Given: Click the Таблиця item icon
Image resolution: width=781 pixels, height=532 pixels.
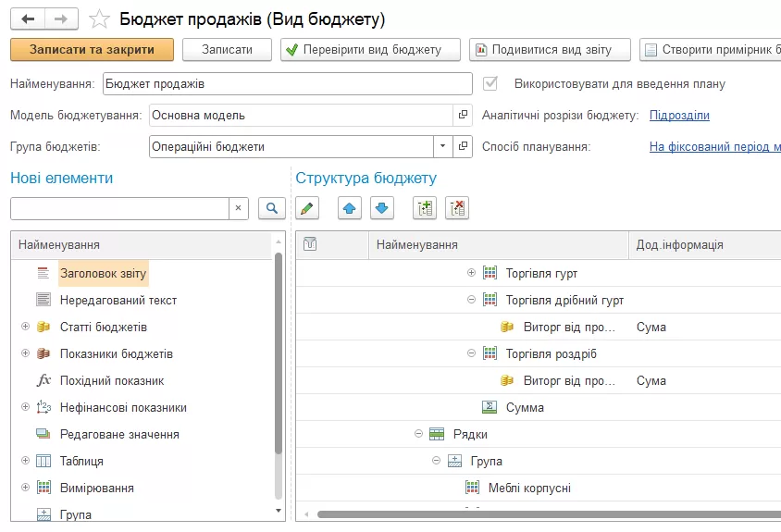Looking at the screenshot, I should (x=43, y=461).
